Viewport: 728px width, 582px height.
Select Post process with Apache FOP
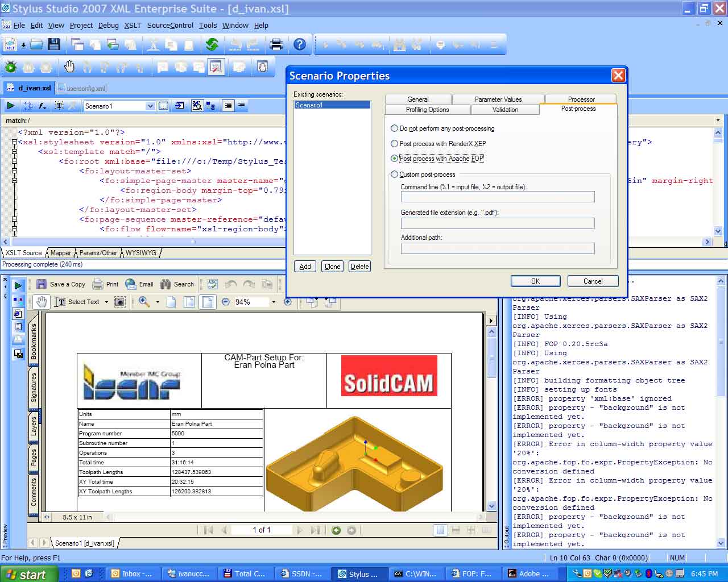(x=394, y=159)
